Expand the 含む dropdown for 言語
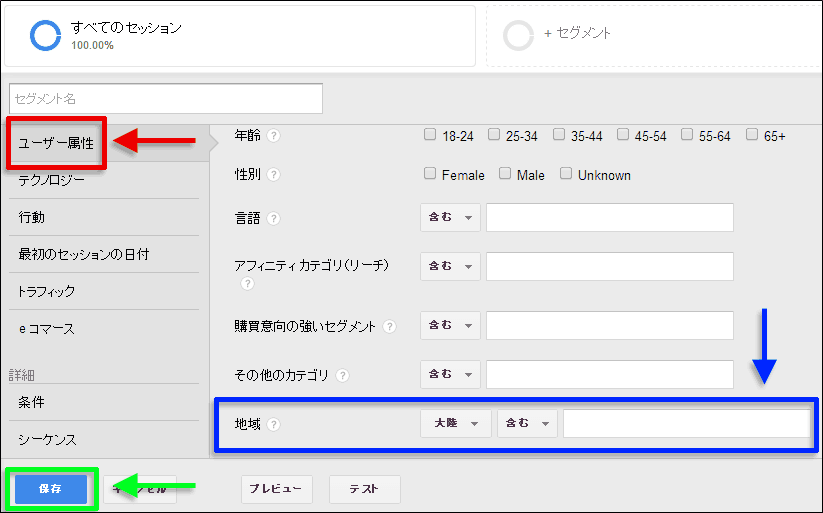 450,218
